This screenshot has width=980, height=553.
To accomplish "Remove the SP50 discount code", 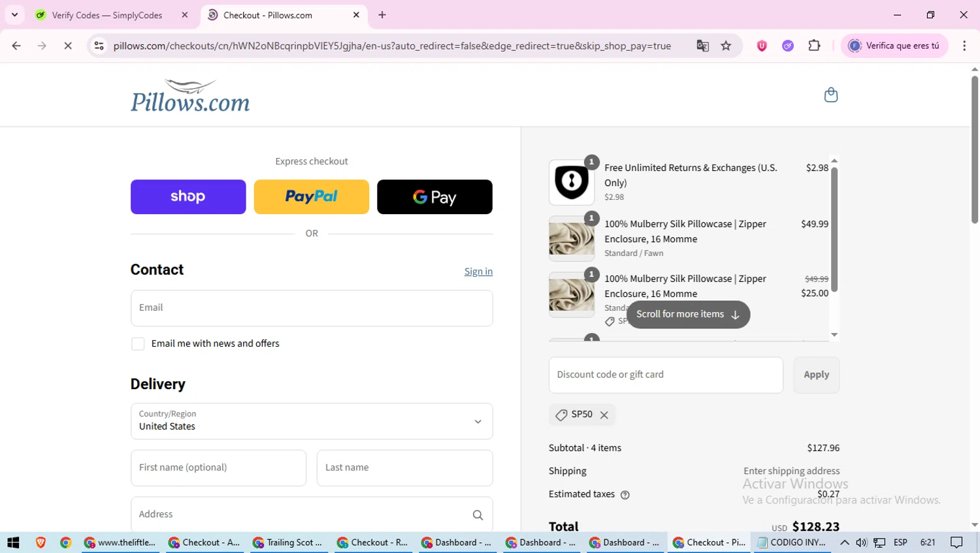I will [604, 415].
